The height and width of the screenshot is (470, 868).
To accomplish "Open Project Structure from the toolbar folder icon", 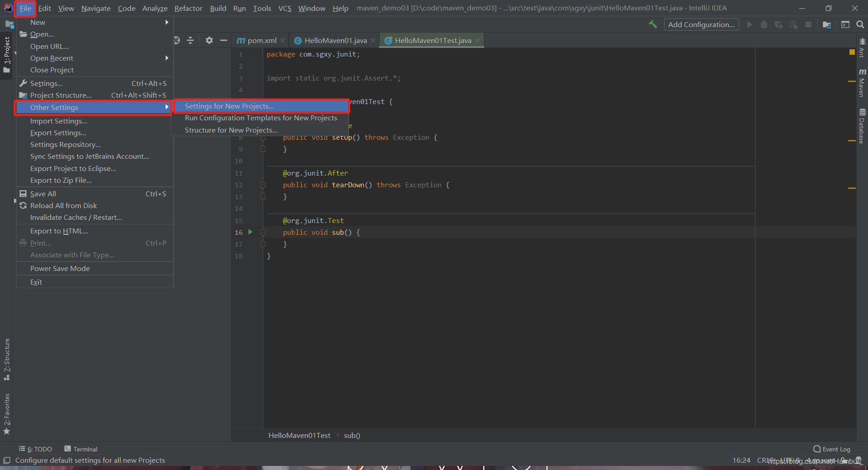I will [827, 24].
